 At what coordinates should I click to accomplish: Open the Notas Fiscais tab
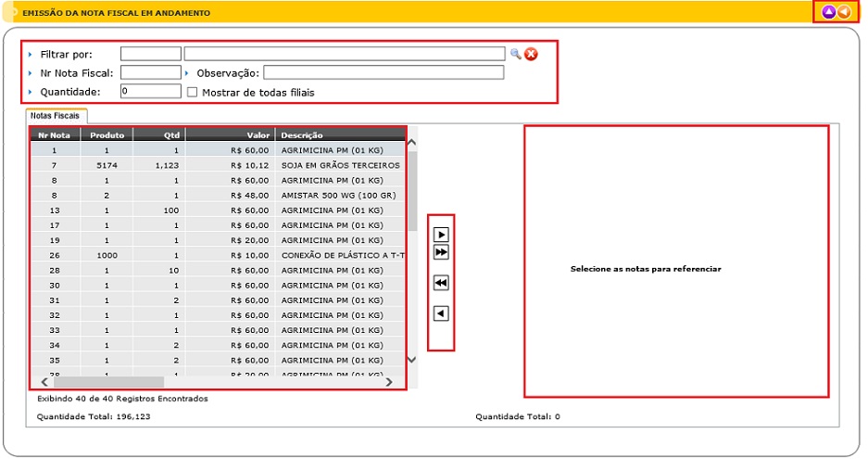click(x=55, y=116)
